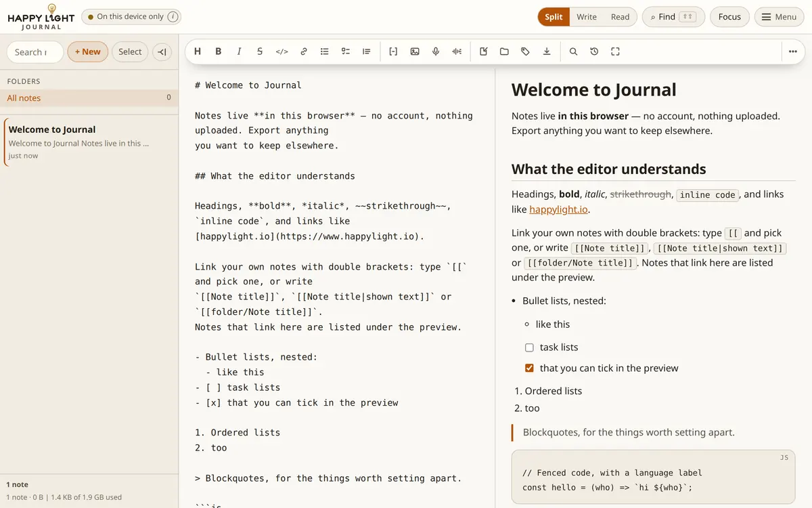The width and height of the screenshot is (812, 508).
Task: Click the '> Blockquotes' line in the editor
Action: (x=328, y=478)
